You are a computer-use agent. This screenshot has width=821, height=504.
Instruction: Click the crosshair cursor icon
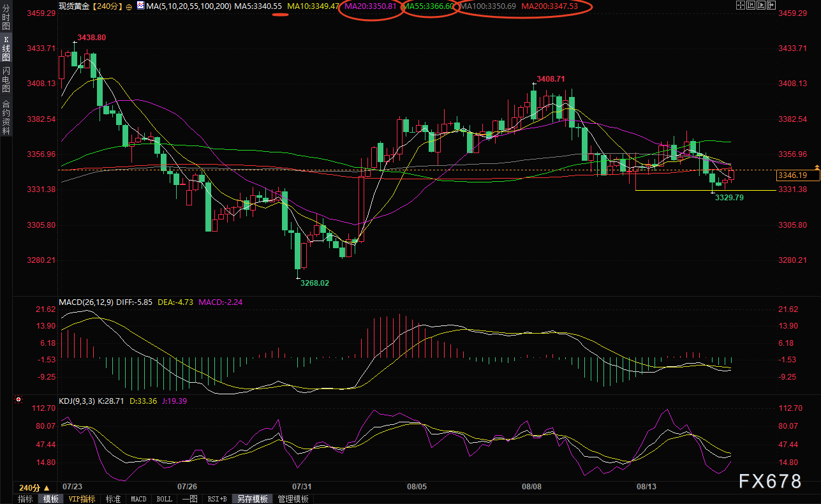[740, 6]
